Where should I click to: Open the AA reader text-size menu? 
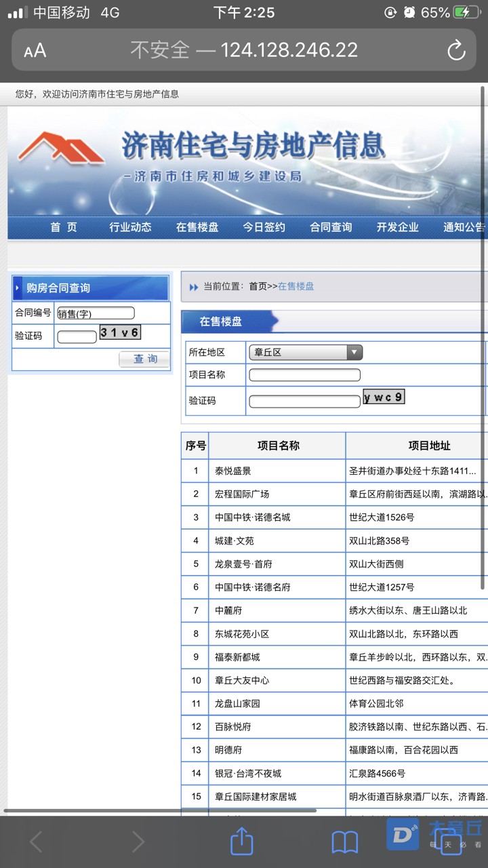[x=35, y=50]
